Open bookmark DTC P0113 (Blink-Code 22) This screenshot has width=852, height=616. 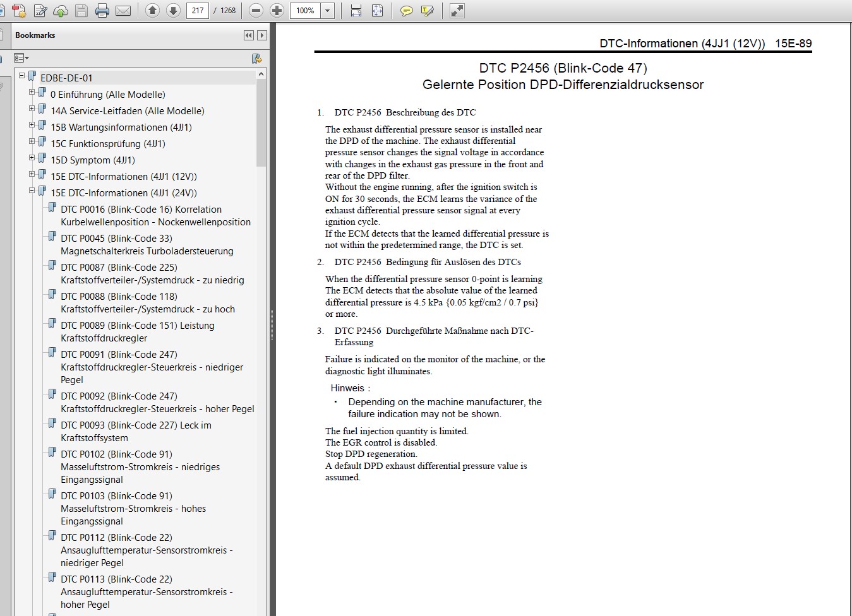[147, 592]
